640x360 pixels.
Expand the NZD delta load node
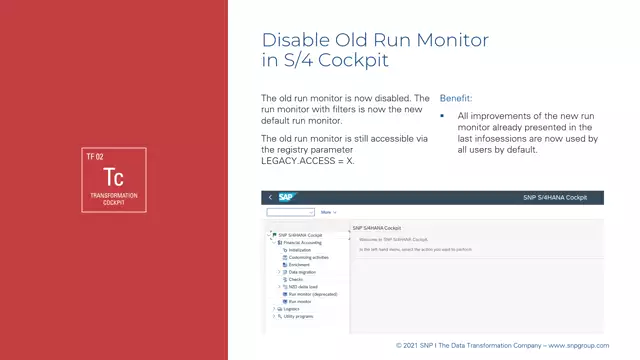(x=279, y=287)
